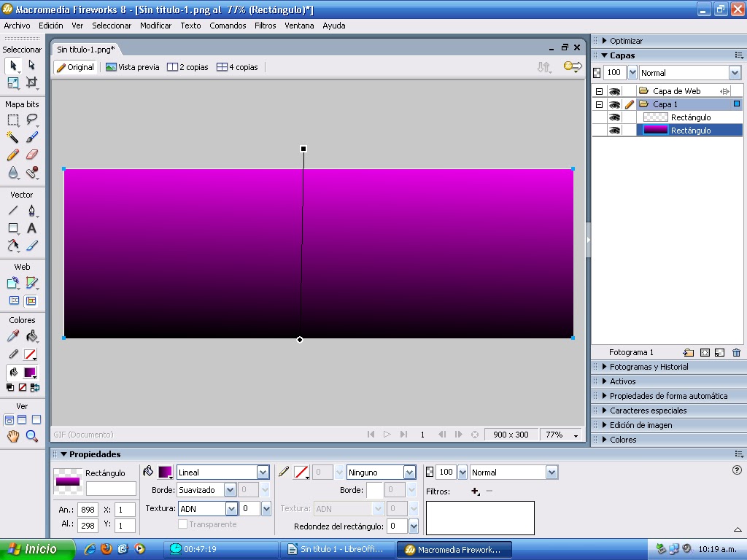Open the Borde Suavizado dropdown
The width and height of the screenshot is (747, 560).
click(230, 490)
